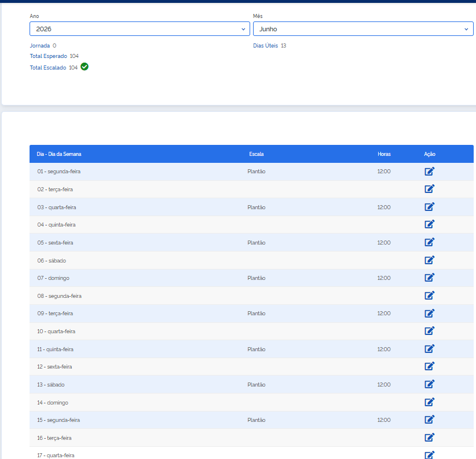Edit the 16 - terça-feira row

(429, 438)
